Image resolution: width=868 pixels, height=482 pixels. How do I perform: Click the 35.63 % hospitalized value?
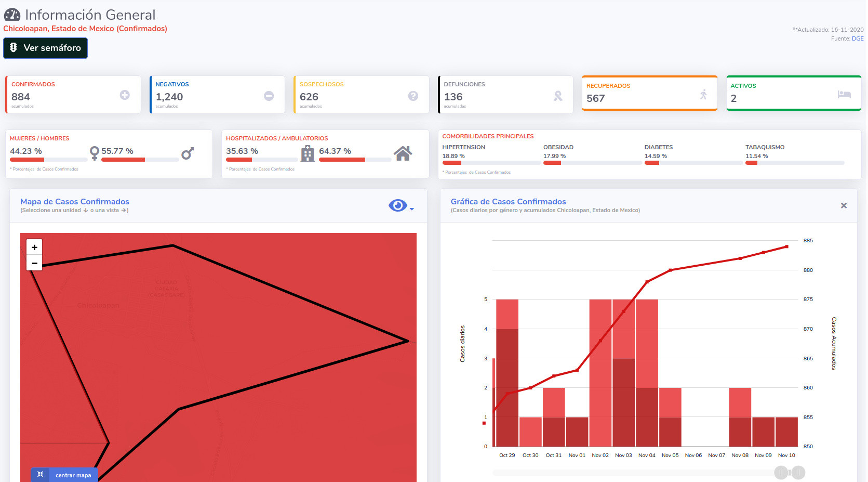pos(242,151)
